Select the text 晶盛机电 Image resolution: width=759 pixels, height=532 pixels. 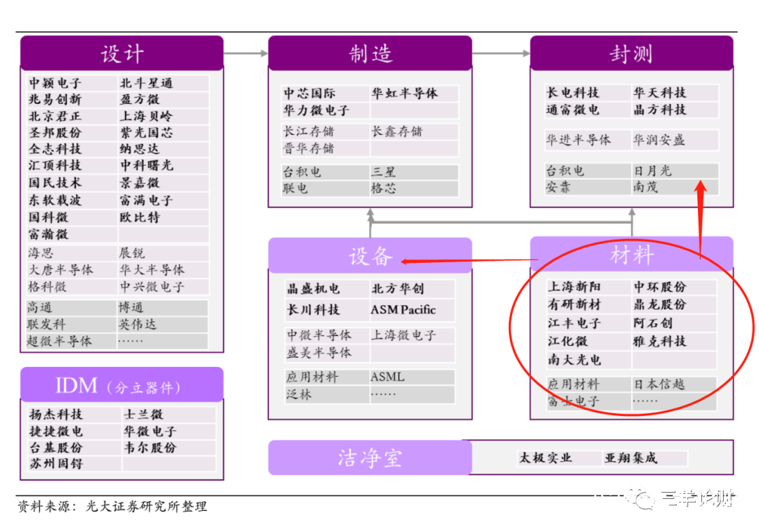point(313,289)
